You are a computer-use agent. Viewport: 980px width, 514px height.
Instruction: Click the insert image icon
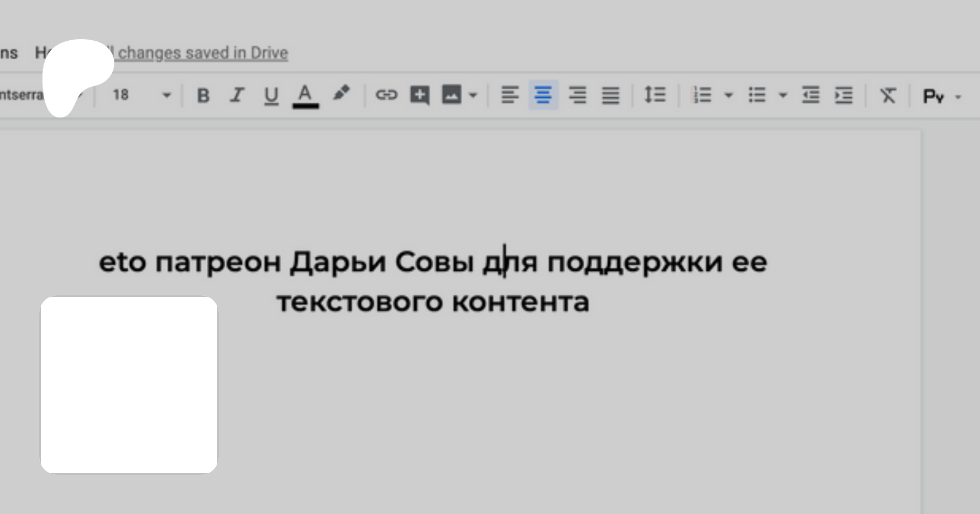[451, 95]
